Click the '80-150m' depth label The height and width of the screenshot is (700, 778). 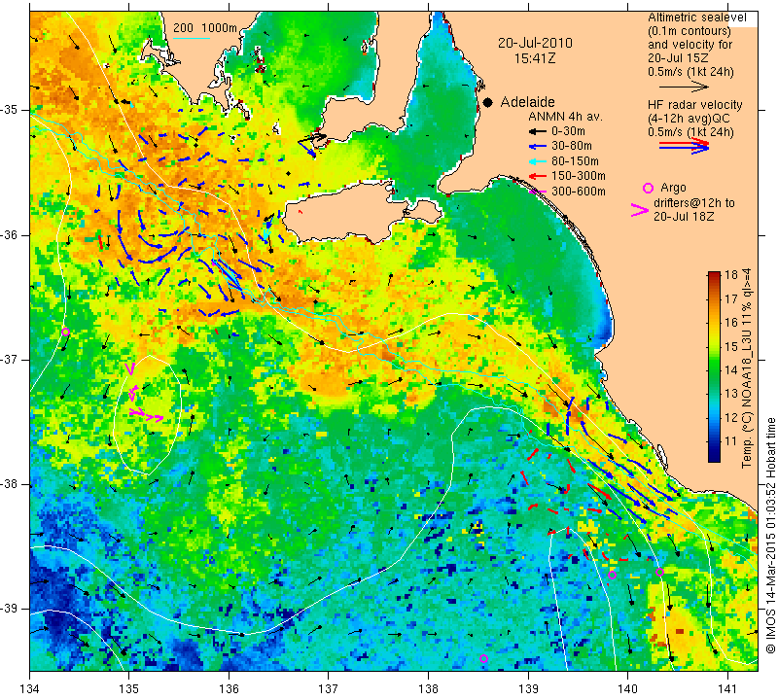575,161
